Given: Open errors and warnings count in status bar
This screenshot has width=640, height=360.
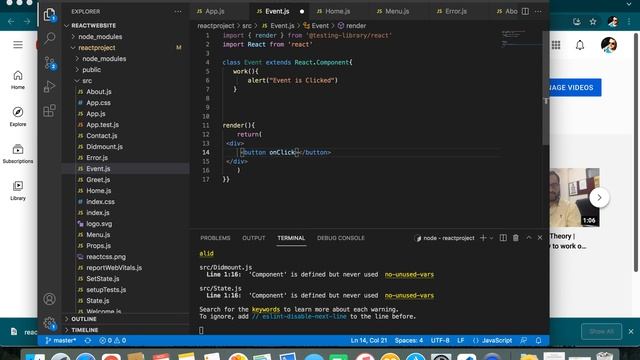Looking at the screenshot, I should [113, 340].
